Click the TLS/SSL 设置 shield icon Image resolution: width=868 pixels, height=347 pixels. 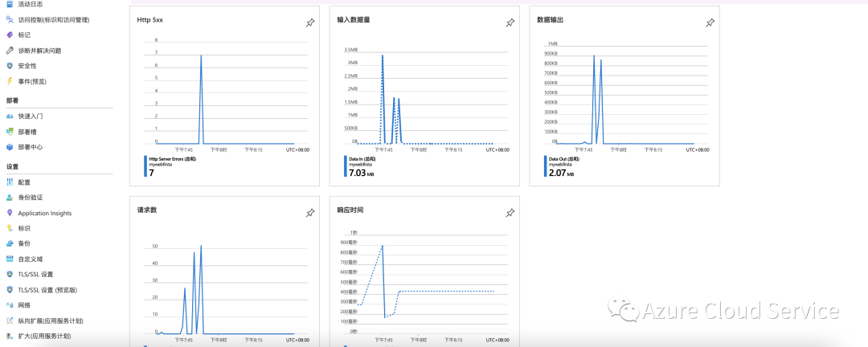(x=10, y=275)
